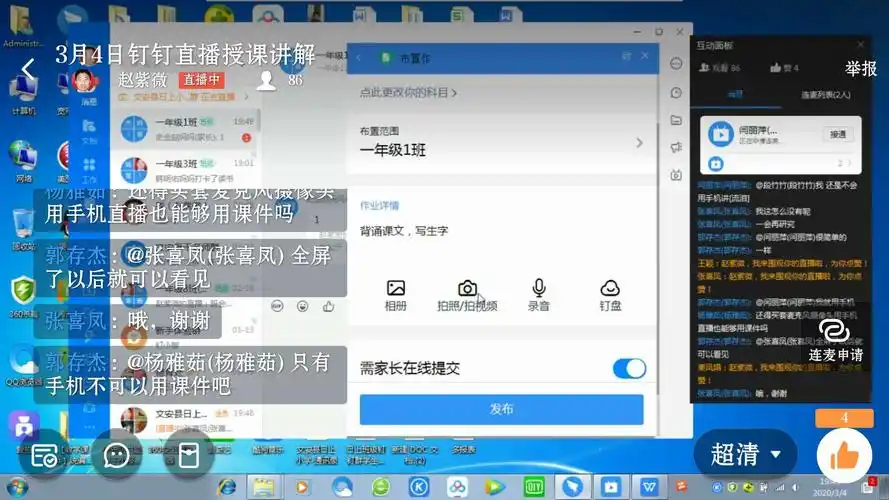Open the folder files icon in DingTalk sidebar
The width and height of the screenshot is (889, 500).
pos(676,120)
